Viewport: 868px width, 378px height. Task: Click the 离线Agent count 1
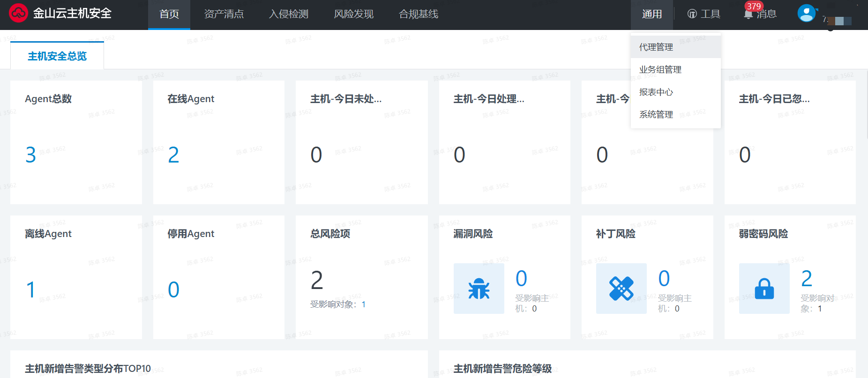pos(31,290)
